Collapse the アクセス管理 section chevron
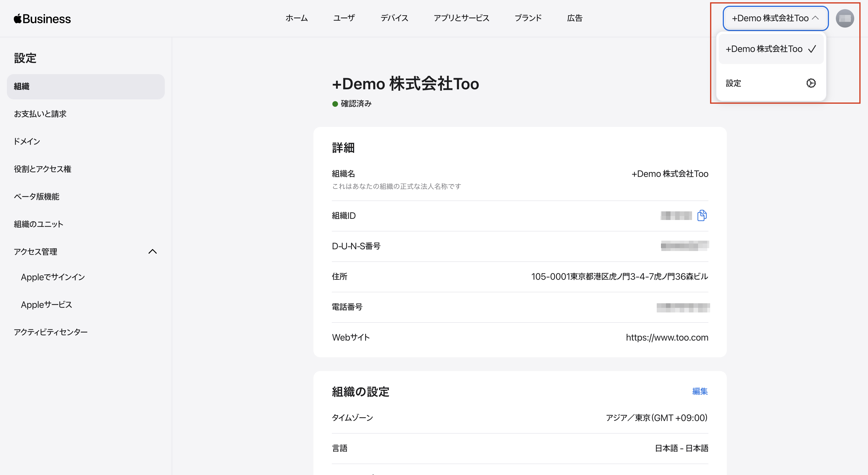 point(153,252)
